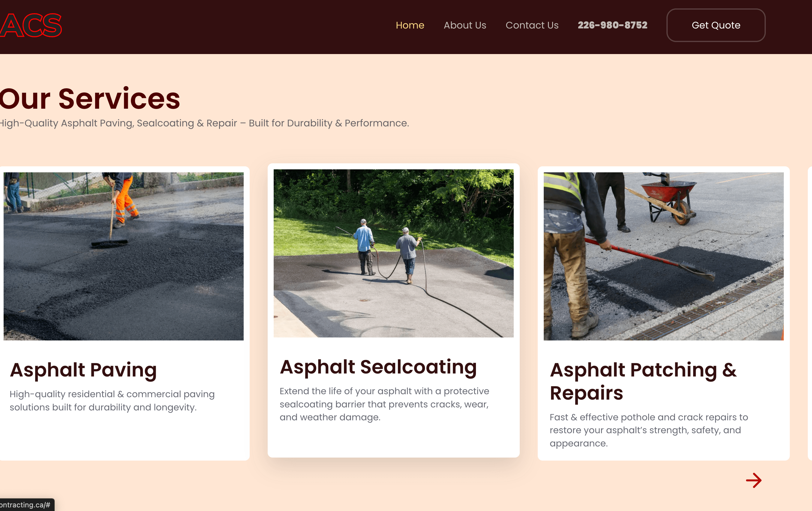Call the phone number 226-980-8752

pos(612,24)
